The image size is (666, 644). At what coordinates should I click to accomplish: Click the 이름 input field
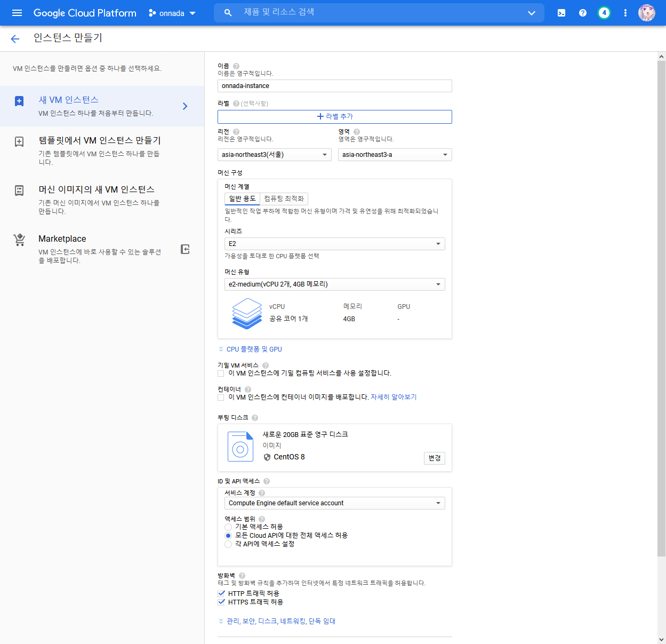334,86
